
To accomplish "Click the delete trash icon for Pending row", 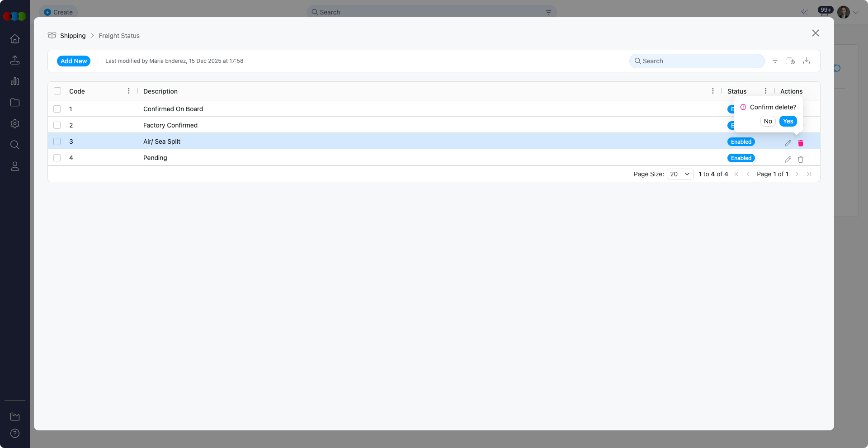I will click(x=801, y=159).
